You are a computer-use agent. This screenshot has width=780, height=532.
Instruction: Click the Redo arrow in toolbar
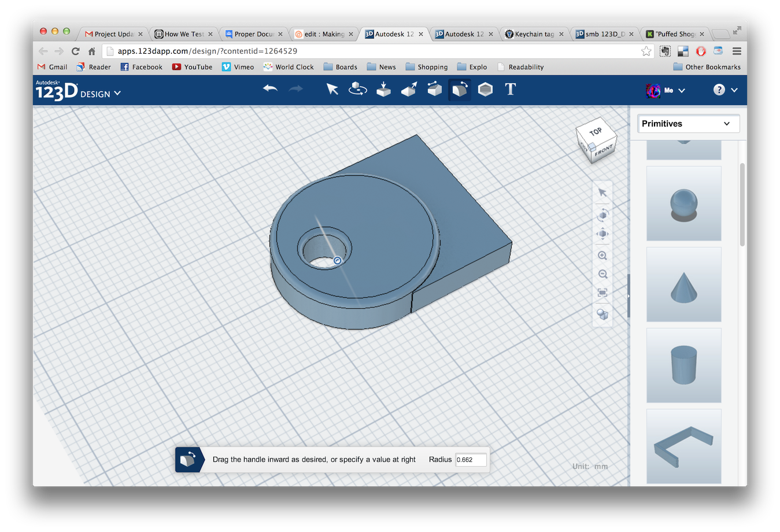295,89
